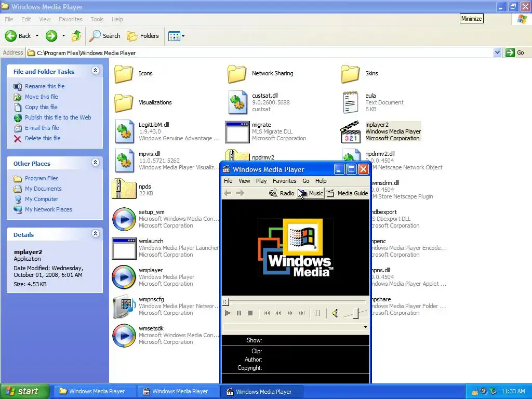Collapse File and Folder Tasks panel
The width and height of the screenshot is (532, 399).
point(96,71)
